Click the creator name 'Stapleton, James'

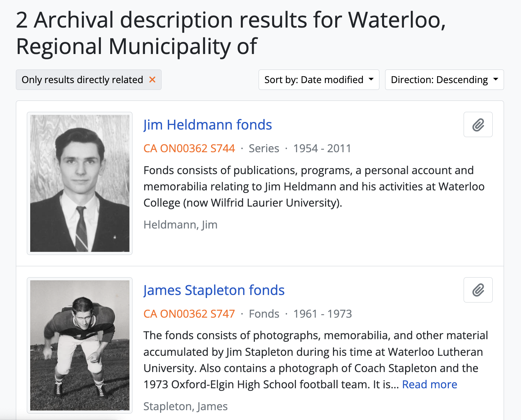pyautogui.click(x=185, y=406)
